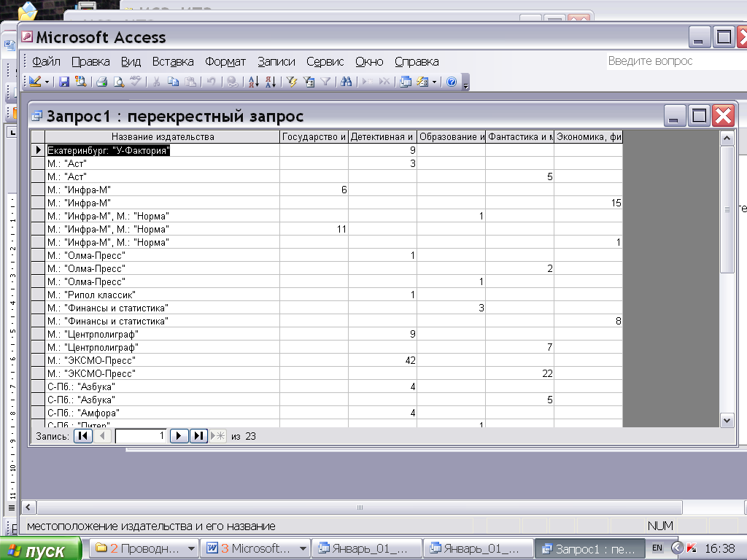Image resolution: width=747 pixels, height=560 pixels.
Task: Apply Filter By Selection icon
Action: [292, 82]
